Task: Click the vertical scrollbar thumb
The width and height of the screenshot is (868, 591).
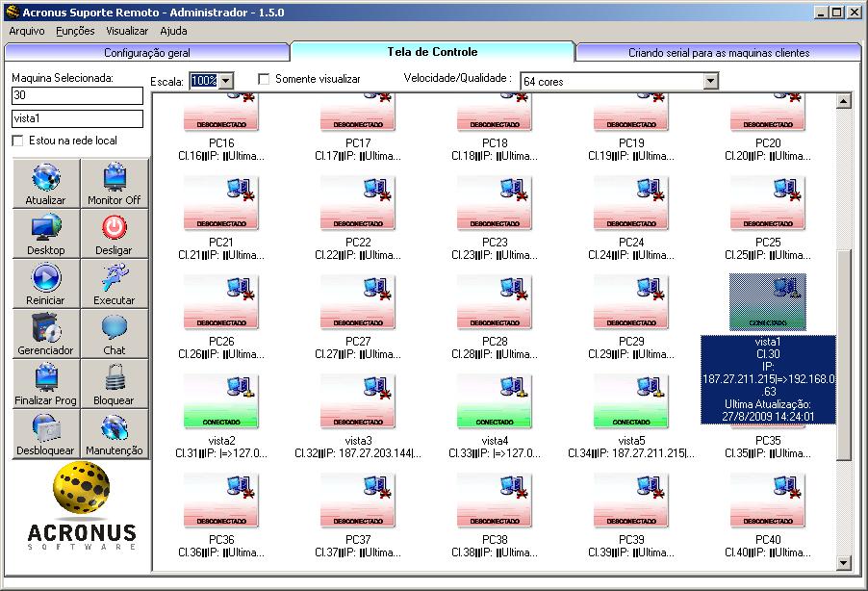Action: point(844,354)
